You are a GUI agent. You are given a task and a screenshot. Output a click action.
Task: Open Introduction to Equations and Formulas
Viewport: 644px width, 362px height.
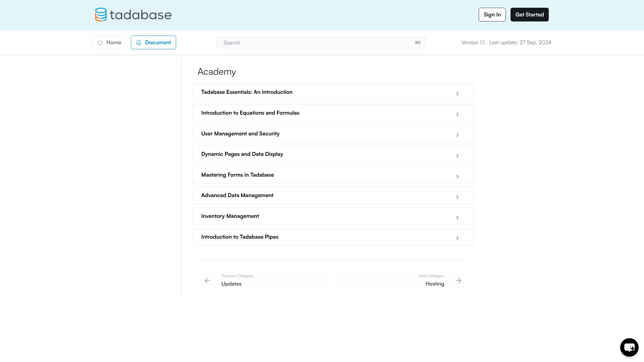[x=333, y=113]
